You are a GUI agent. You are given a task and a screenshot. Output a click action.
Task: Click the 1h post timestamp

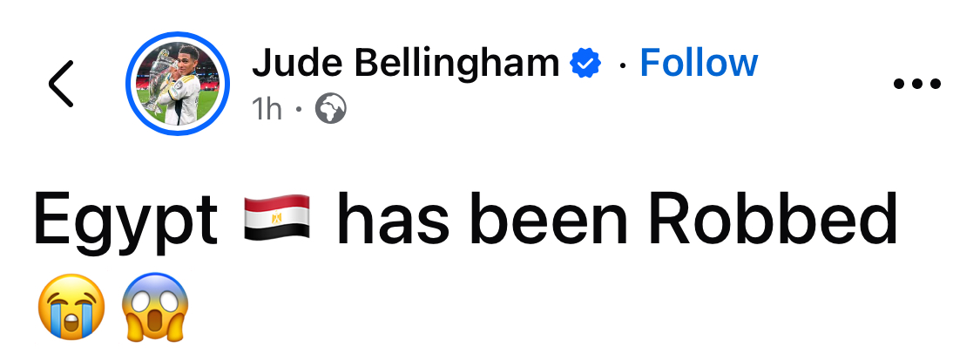pos(267,110)
